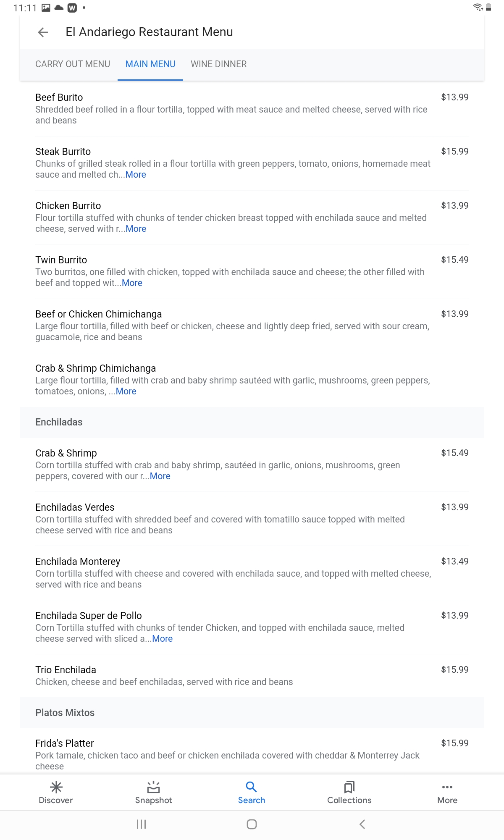Switch to the Carry Out Menu tab
Screen dimensions: 504x840
[x=73, y=64]
